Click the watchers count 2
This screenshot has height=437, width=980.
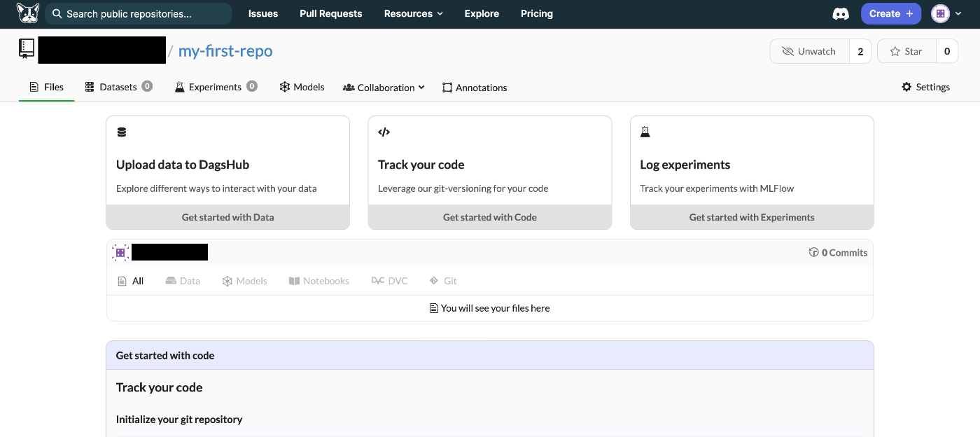click(x=860, y=51)
